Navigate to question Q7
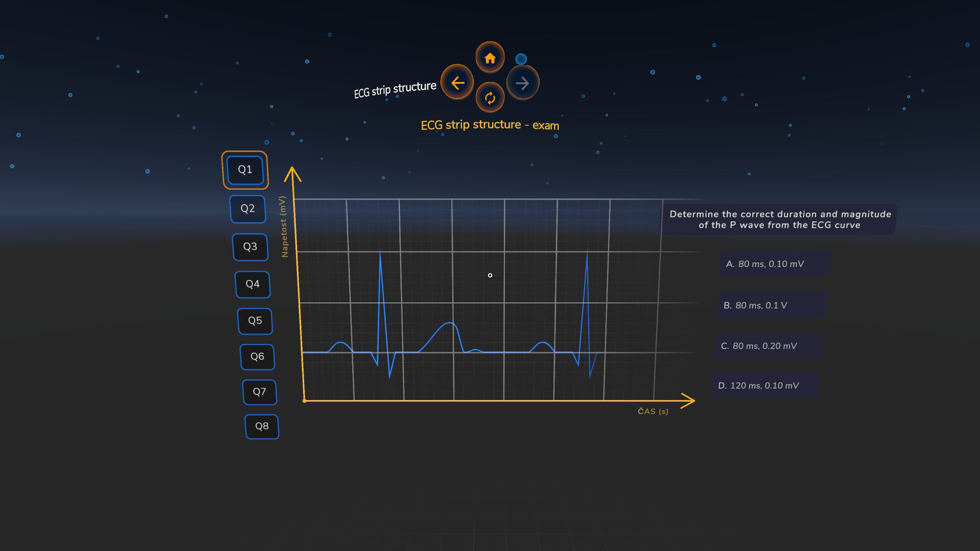The image size is (980, 551). [260, 392]
